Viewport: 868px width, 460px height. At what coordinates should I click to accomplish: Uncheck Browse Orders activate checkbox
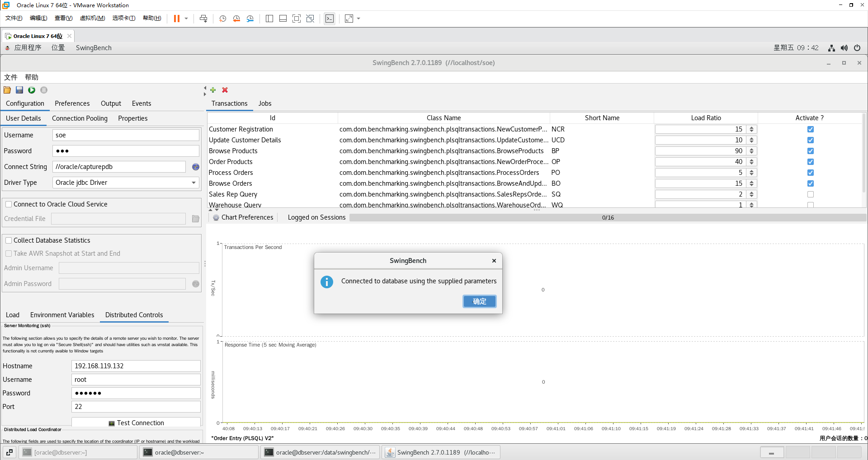point(811,183)
